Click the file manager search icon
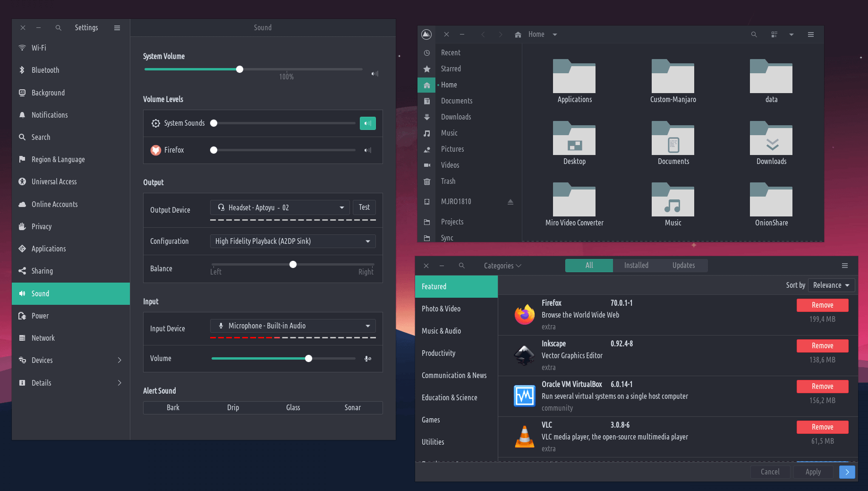 coord(754,34)
